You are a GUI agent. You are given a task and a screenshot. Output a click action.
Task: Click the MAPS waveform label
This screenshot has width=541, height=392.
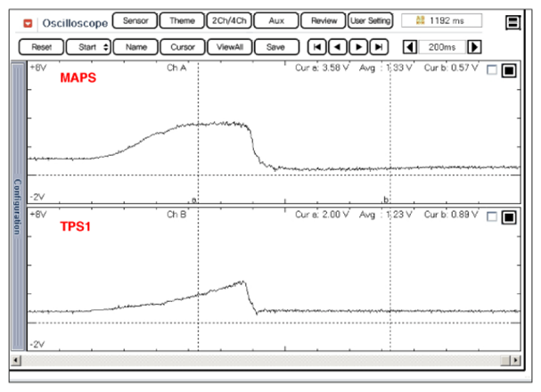click(x=78, y=78)
